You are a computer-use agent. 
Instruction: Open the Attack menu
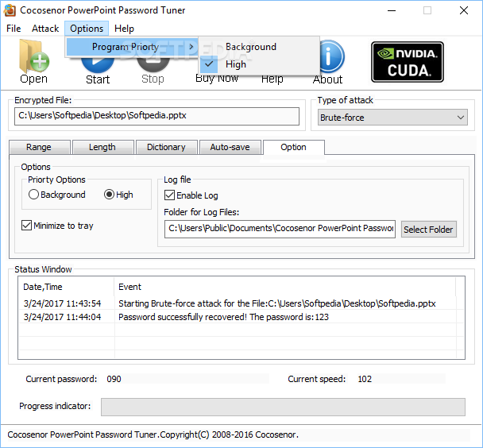click(45, 29)
